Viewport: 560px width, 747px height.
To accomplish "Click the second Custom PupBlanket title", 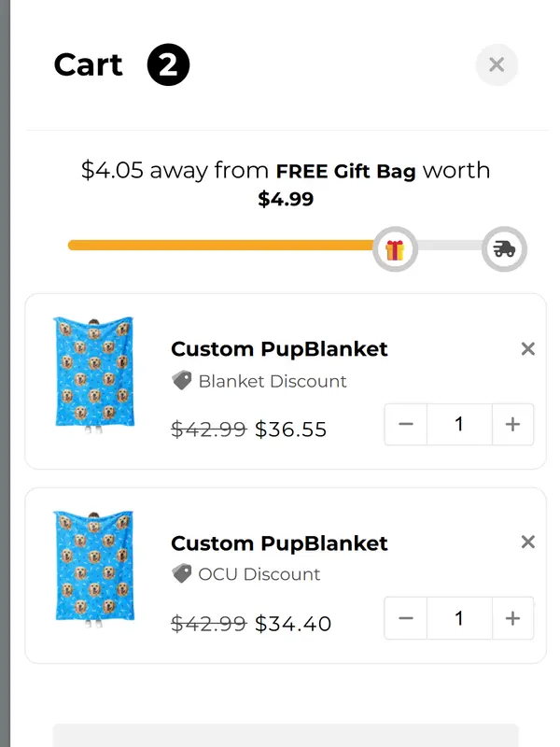I will click(279, 543).
